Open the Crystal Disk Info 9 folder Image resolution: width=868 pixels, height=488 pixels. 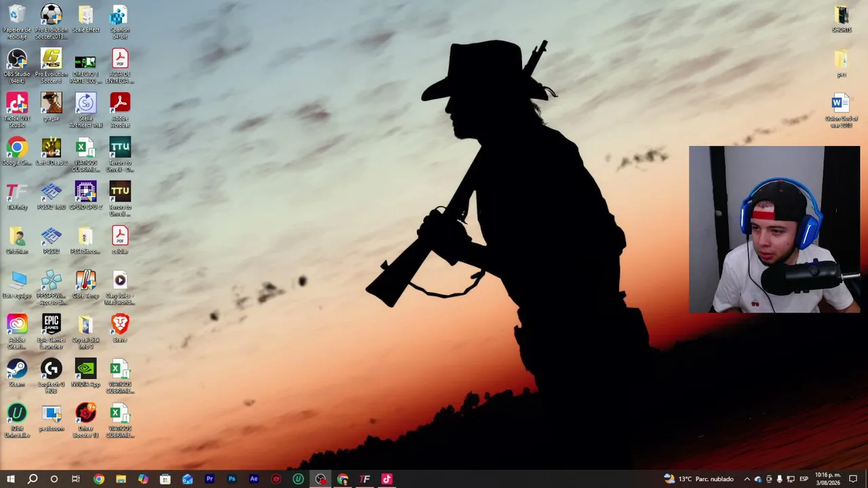coord(85,332)
